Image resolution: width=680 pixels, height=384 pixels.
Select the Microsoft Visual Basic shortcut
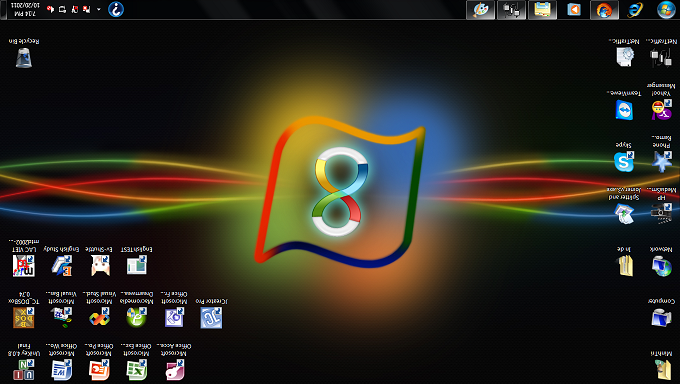tap(61, 311)
